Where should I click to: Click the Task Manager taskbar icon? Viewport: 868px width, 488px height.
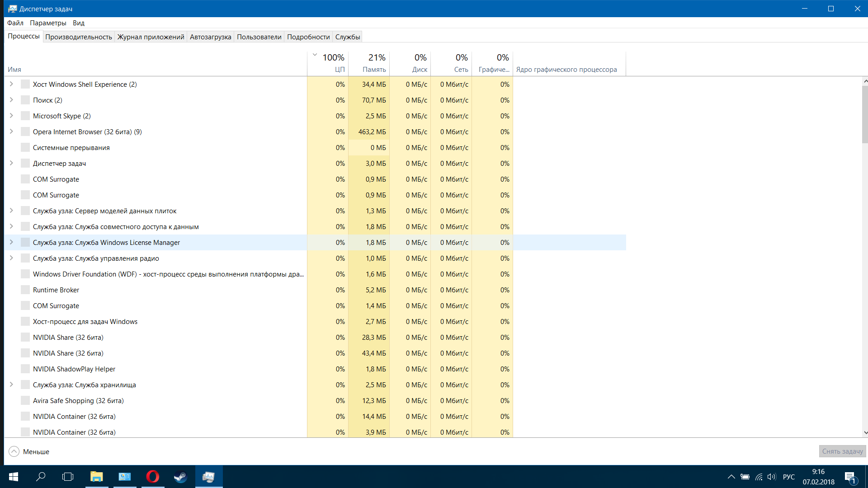pos(209,477)
